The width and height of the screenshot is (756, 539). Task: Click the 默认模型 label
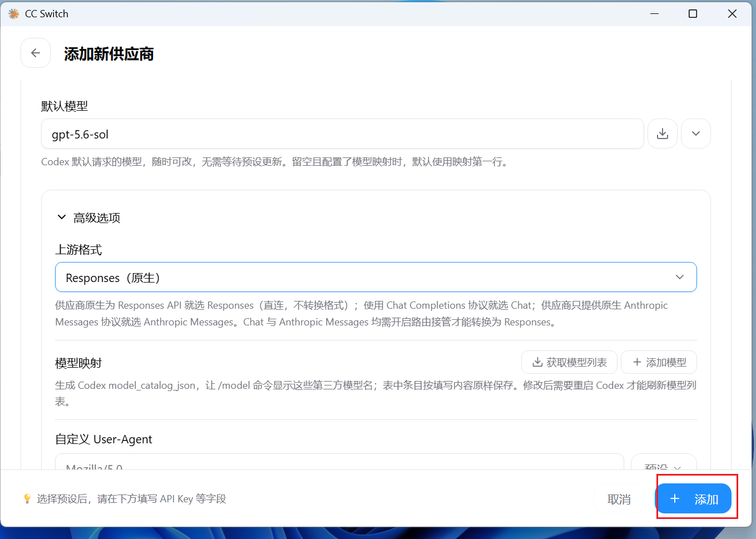tap(65, 106)
